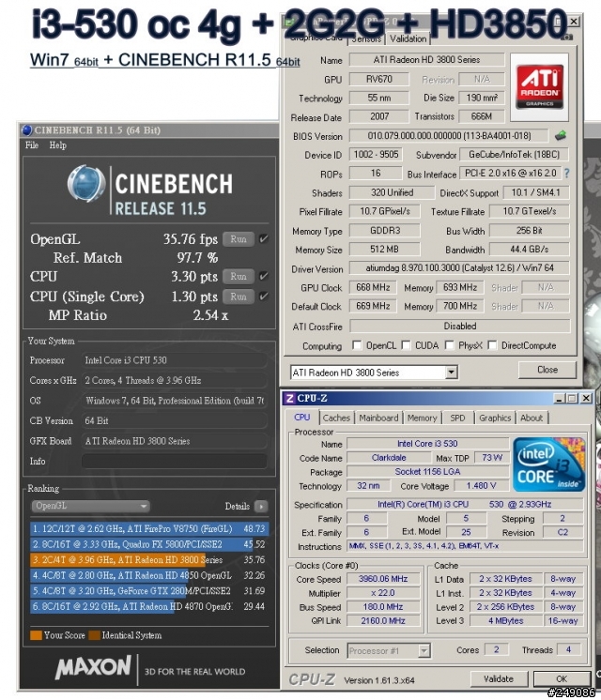Click the Intel Core i3 logo in CPU-Z
The image size is (601, 700).
(548, 464)
